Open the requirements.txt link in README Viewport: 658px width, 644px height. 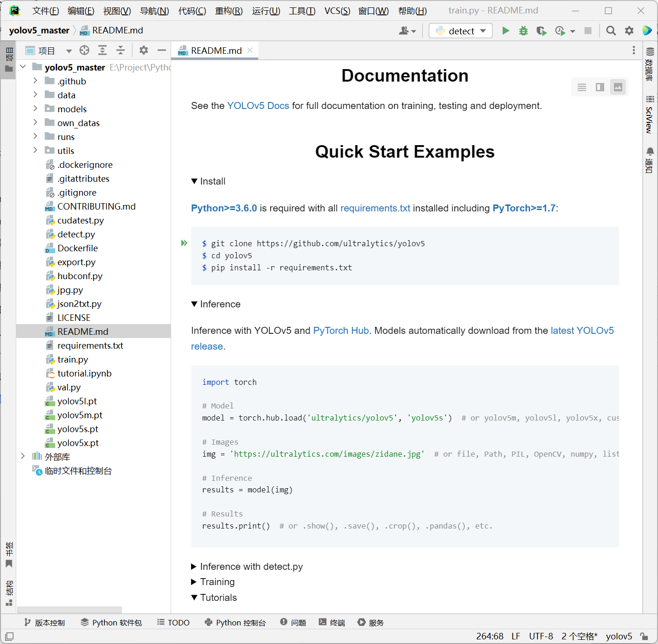pyautogui.click(x=375, y=208)
